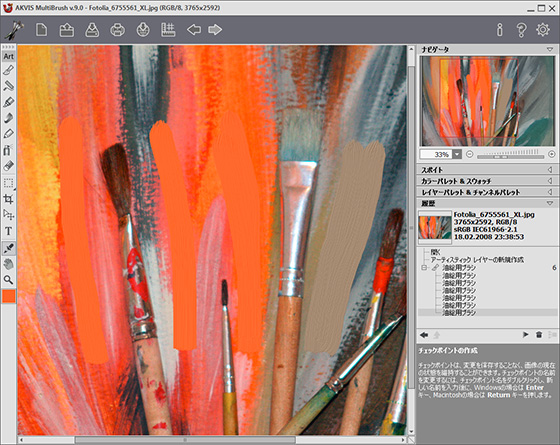
Task: Select the Move tool
Action: (x=9, y=215)
